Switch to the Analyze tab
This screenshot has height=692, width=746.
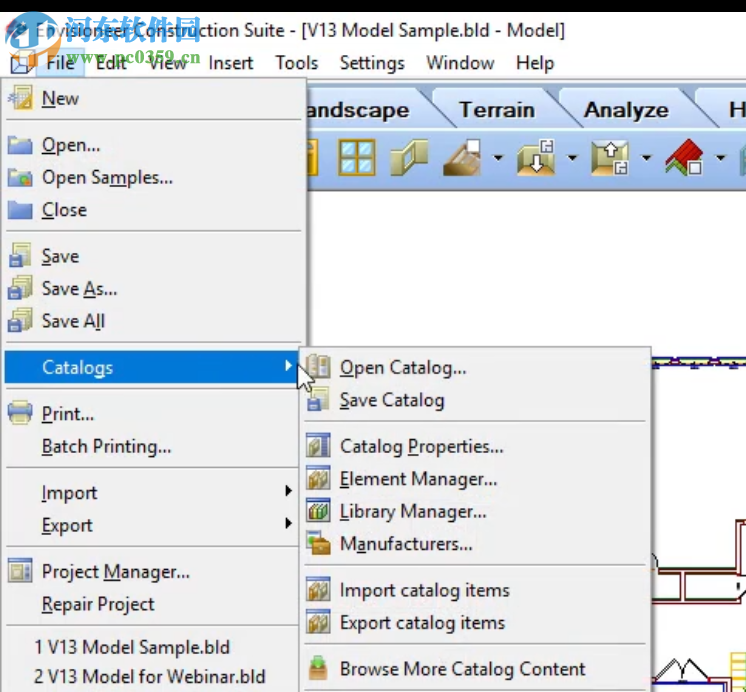pyautogui.click(x=626, y=110)
